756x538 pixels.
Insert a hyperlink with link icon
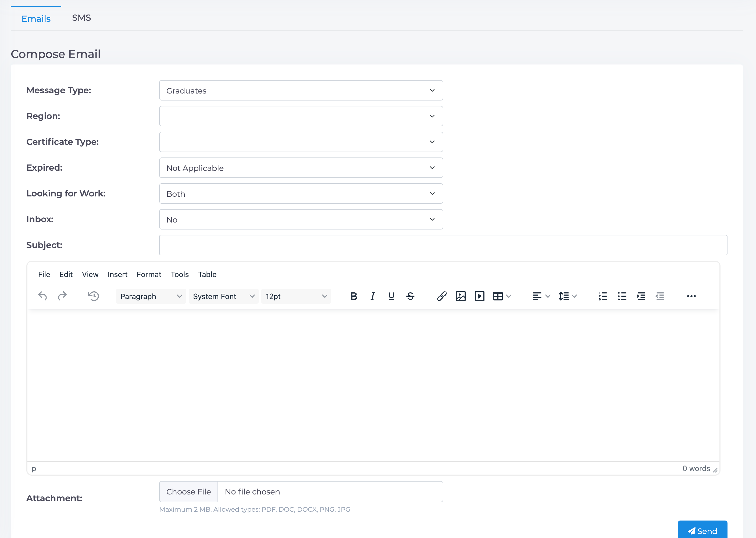[x=442, y=296]
